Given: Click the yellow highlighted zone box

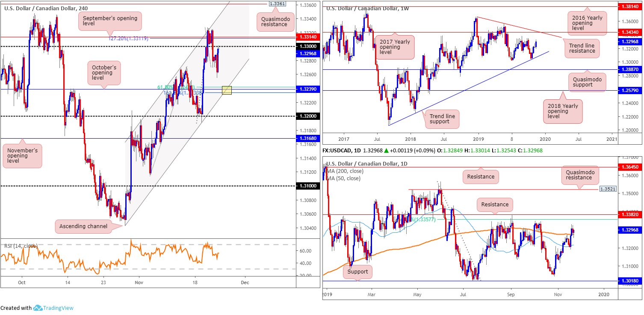Looking at the screenshot, I should pos(227,90).
